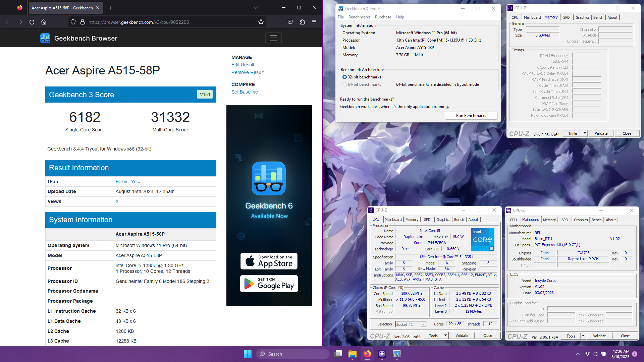The height and width of the screenshot is (362, 644).
Task: Open the Wi-Fi network tray icon
Action: (587, 354)
